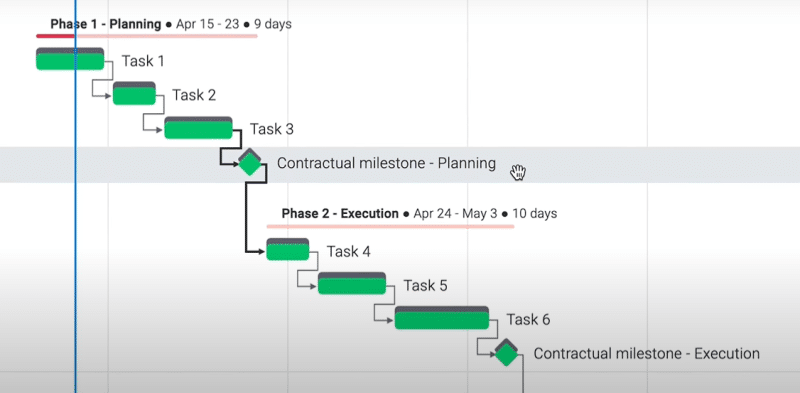Click the Task 5 label text
The image size is (800, 393).
426,285
